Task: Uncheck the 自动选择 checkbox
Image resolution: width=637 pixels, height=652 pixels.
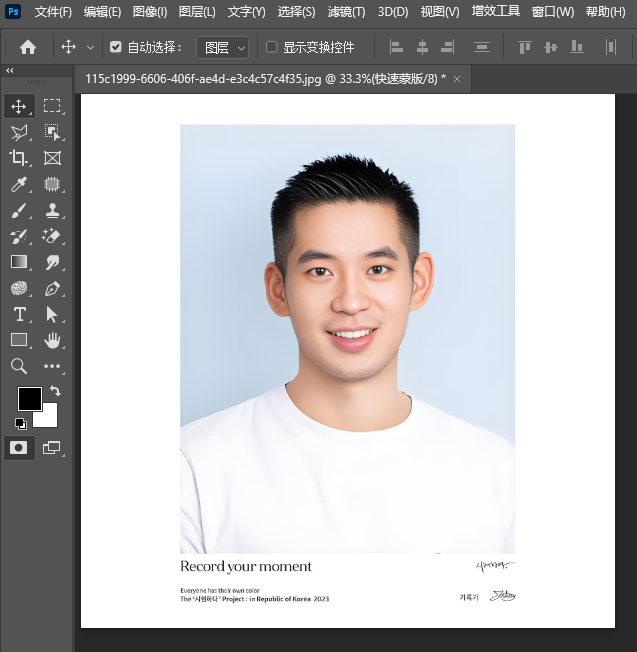Action: point(116,47)
